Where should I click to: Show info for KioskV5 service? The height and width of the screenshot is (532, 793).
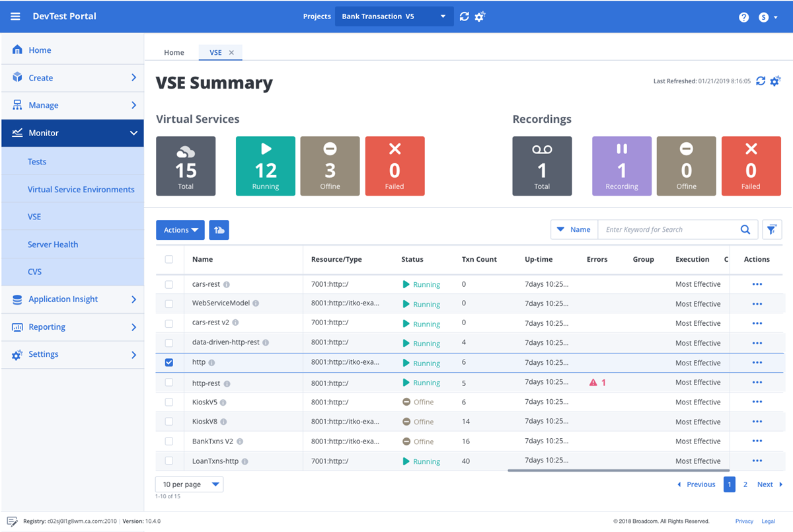(x=223, y=402)
